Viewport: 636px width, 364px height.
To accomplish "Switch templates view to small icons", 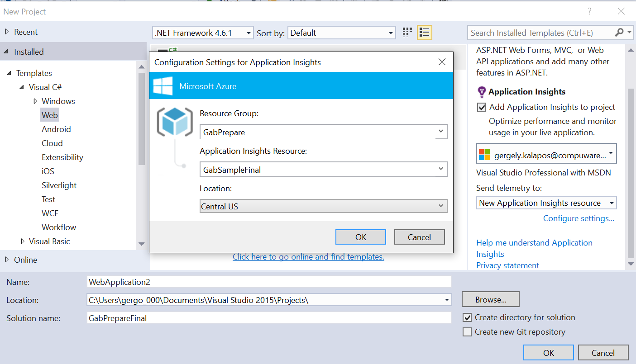I will point(407,33).
